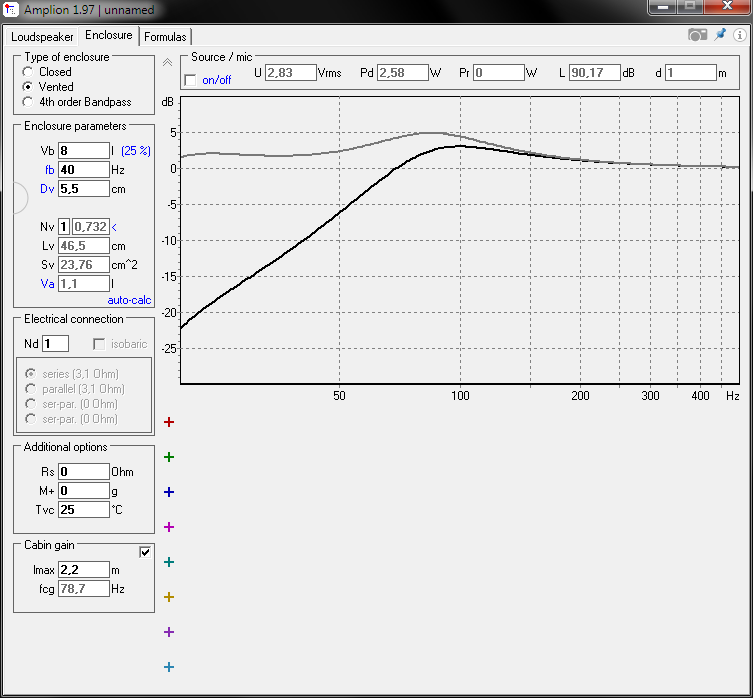Click the light blue plus graph marker
The image size is (753, 698).
point(169,667)
